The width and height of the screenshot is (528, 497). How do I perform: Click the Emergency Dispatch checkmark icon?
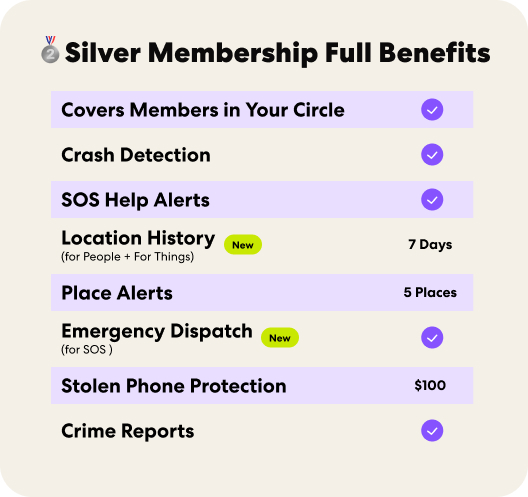[x=432, y=337]
